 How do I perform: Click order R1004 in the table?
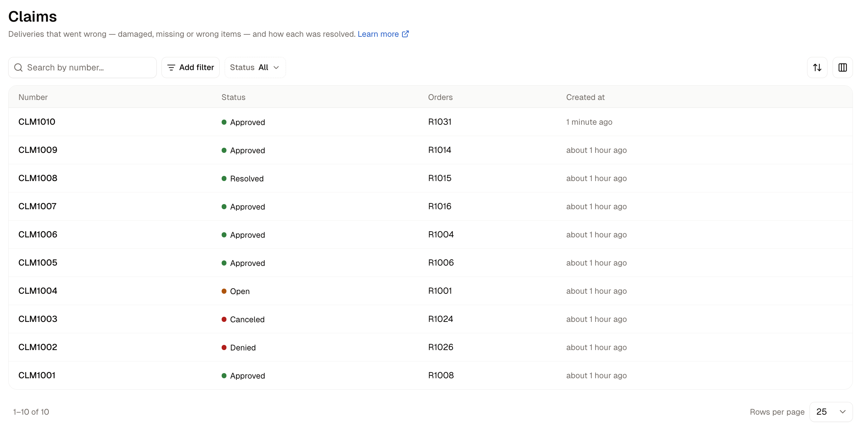coord(441,235)
